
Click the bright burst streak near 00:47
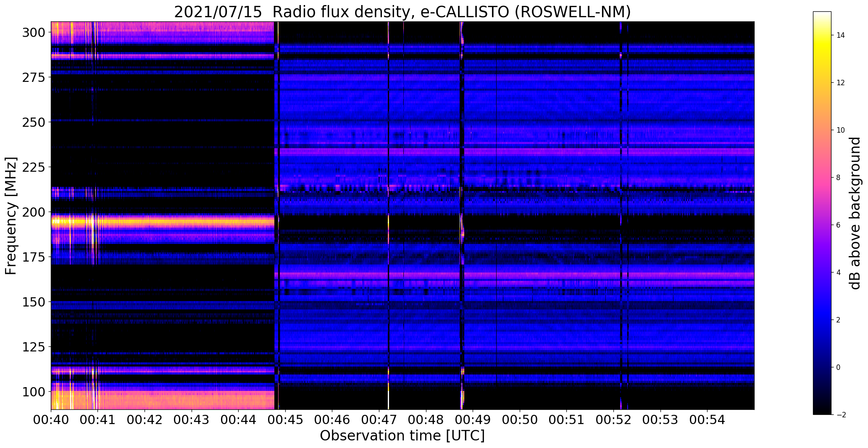pyautogui.click(x=389, y=215)
